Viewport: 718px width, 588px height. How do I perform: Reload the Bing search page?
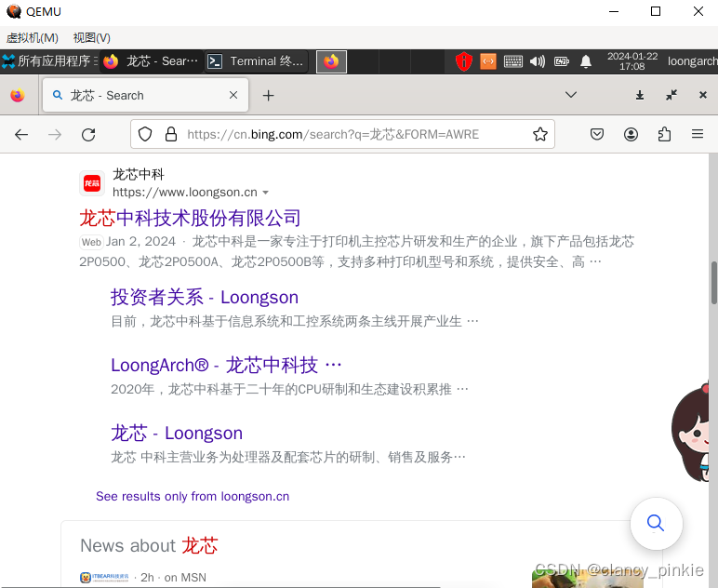coord(88,135)
